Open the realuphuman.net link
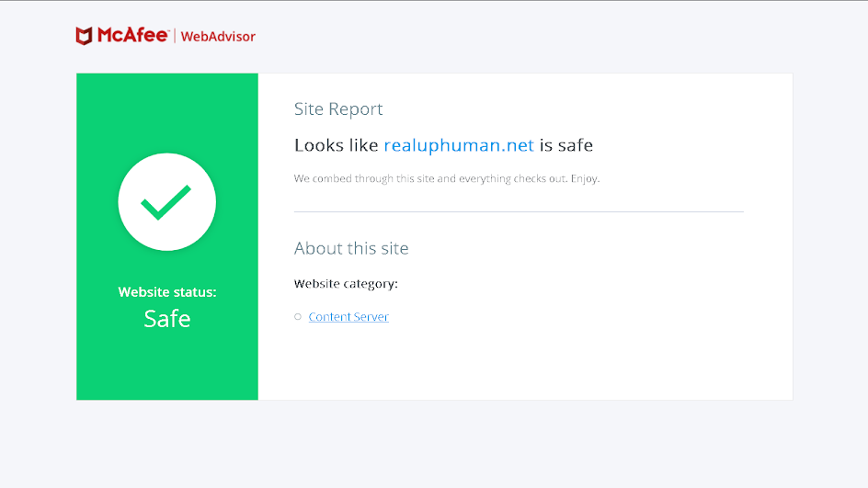Image resolution: width=868 pixels, height=488 pixels. pyautogui.click(x=459, y=145)
